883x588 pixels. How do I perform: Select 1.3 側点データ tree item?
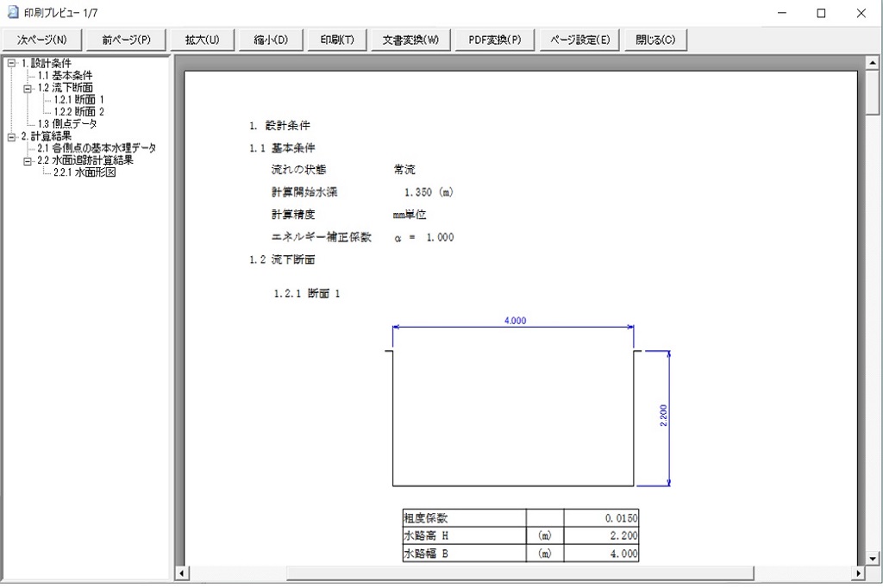pyautogui.click(x=67, y=124)
